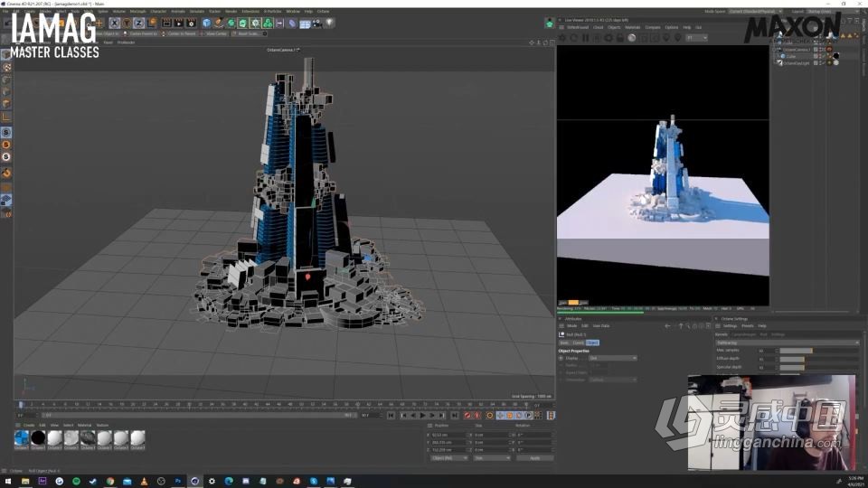This screenshot has height=488, width=868.
Task: Open Render Settings clapperboard gear icon
Action: pos(192,23)
